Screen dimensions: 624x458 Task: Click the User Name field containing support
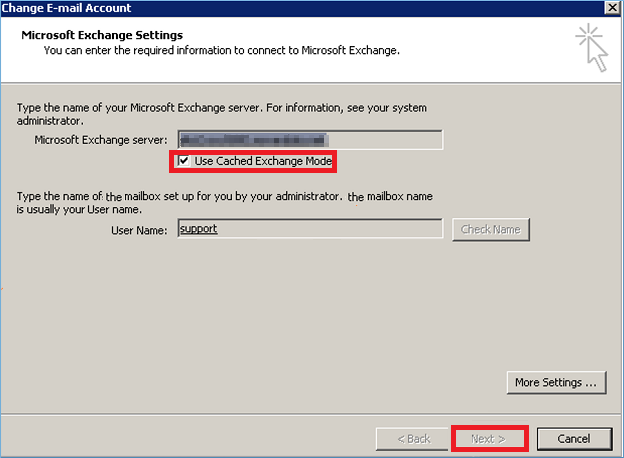[310, 228]
